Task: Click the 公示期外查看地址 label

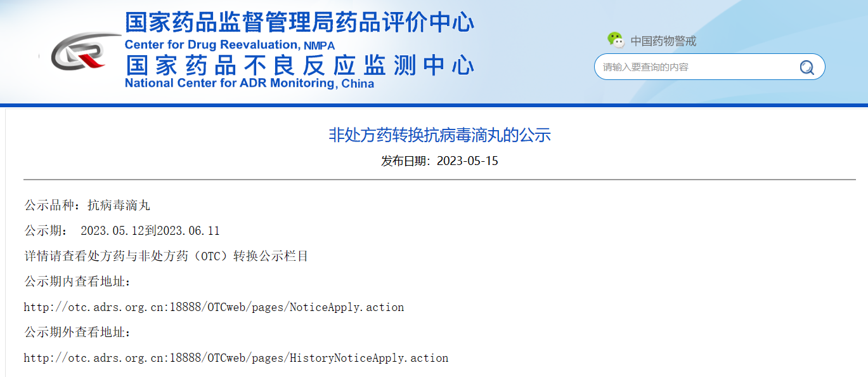Action: point(78,333)
